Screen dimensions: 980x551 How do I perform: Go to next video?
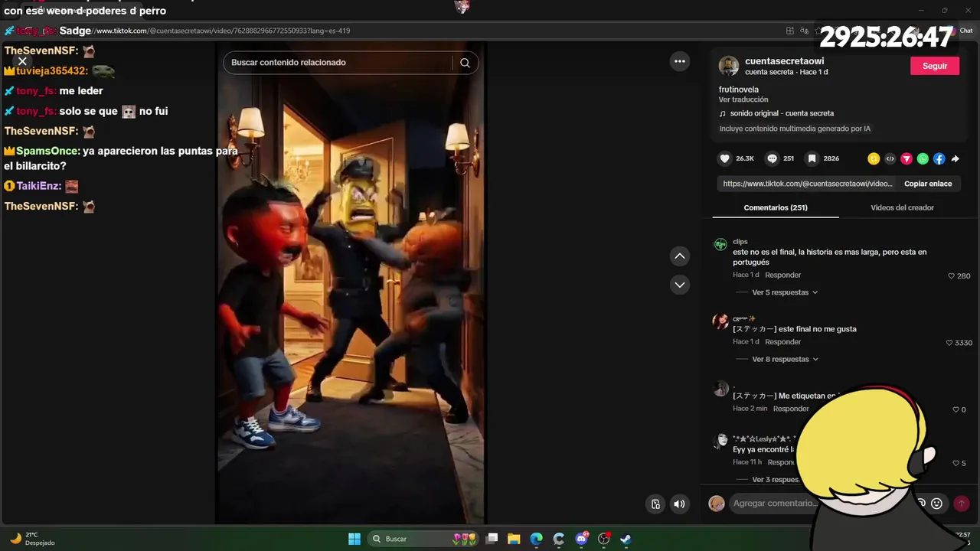pyautogui.click(x=680, y=285)
